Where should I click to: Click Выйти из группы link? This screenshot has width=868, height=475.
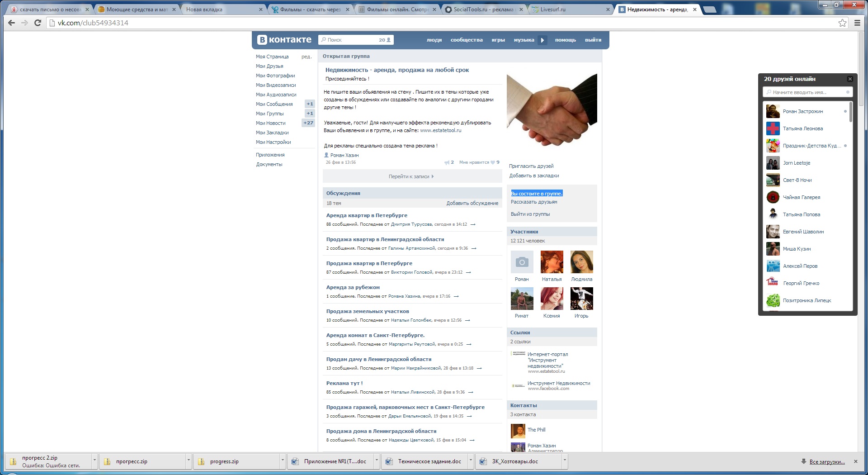pyautogui.click(x=530, y=214)
